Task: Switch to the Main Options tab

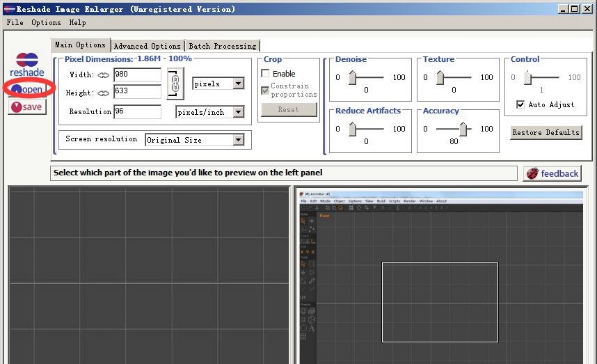Action: click(80, 45)
